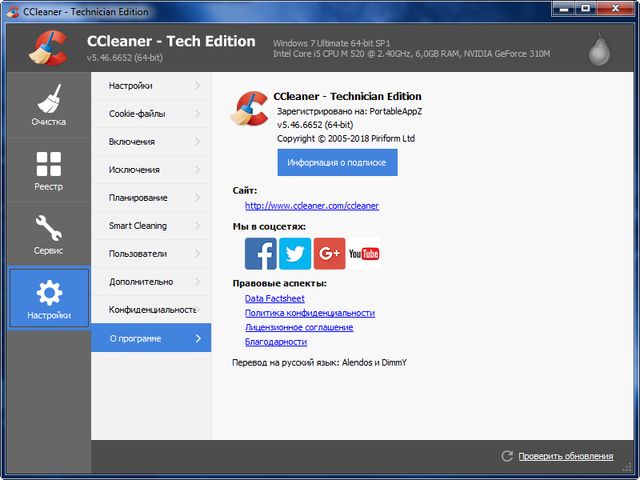Click Проверить обновления link
The image size is (640, 480).
click(x=566, y=456)
